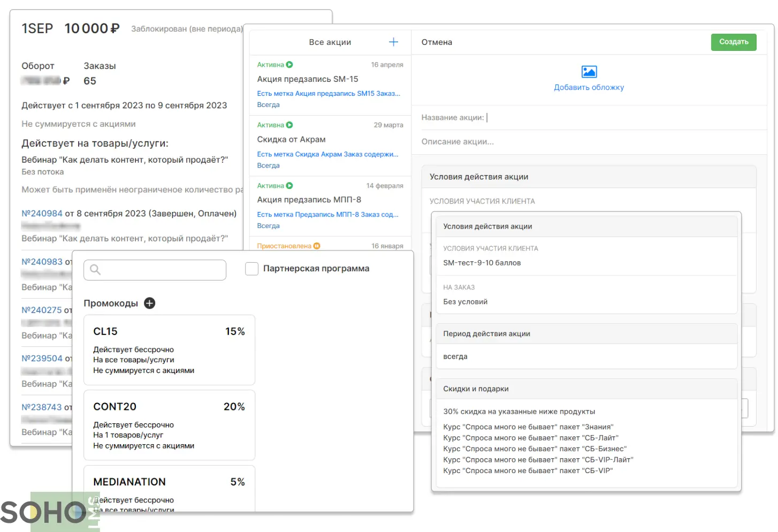Click Отмена in promotion editor
The height and width of the screenshot is (532, 778).
point(437,42)
